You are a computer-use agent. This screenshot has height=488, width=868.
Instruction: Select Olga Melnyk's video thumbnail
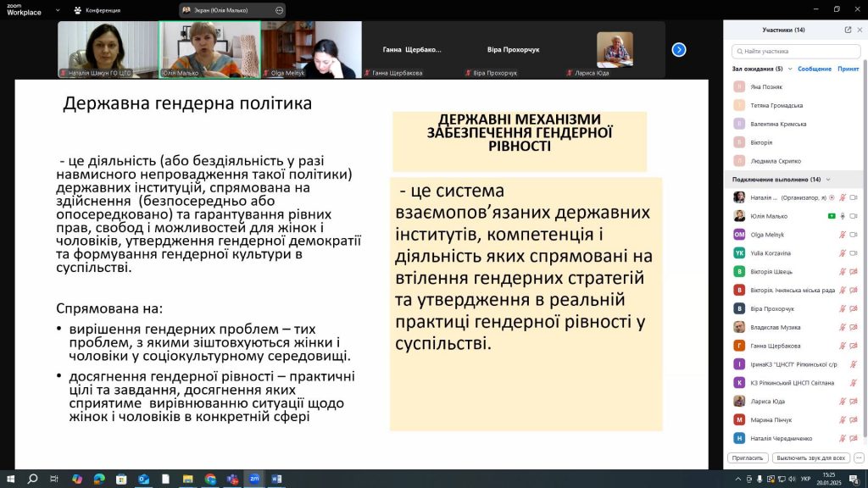[311, 49]
